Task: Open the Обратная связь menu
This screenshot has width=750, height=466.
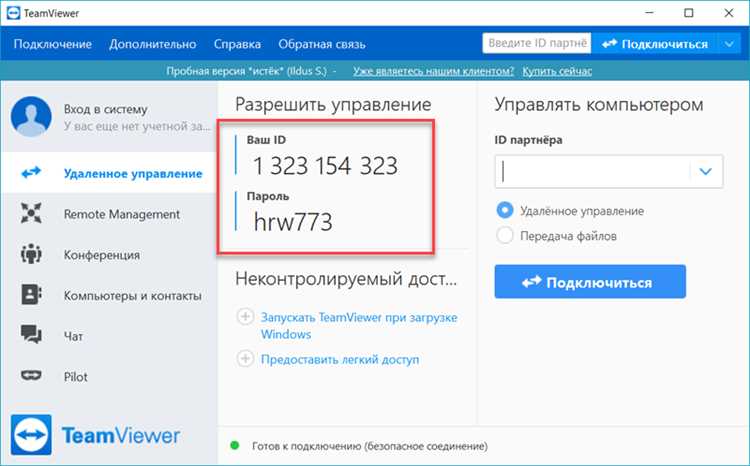Action: 322,44
